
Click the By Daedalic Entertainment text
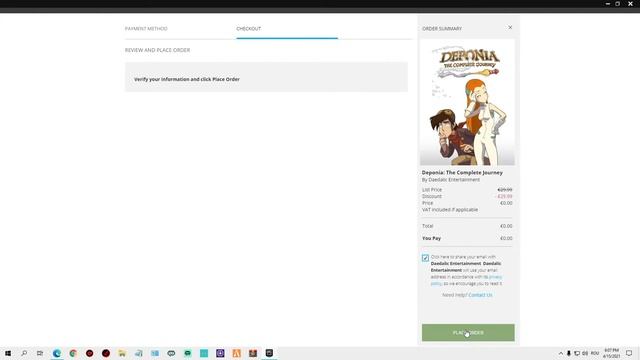451,180
